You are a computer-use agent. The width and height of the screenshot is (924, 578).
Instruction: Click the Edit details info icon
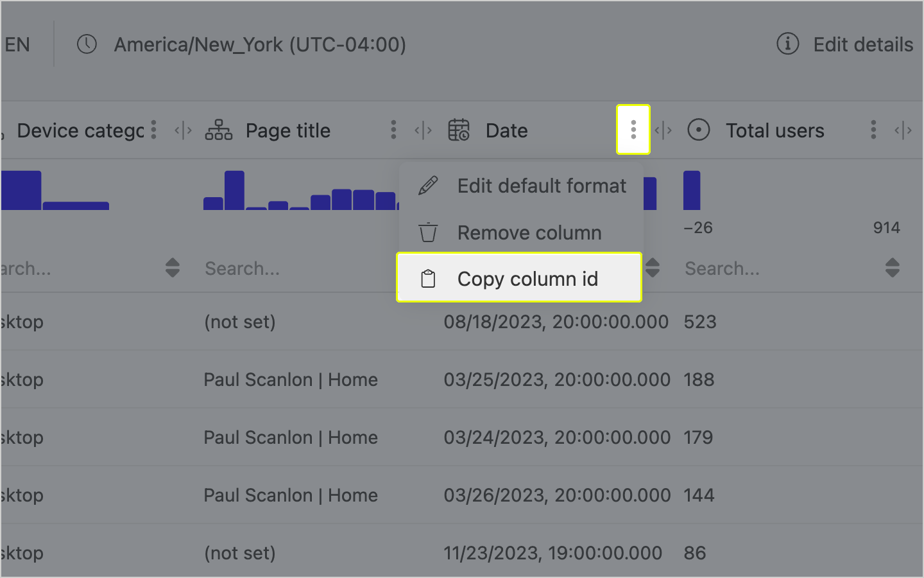point(787,44)
